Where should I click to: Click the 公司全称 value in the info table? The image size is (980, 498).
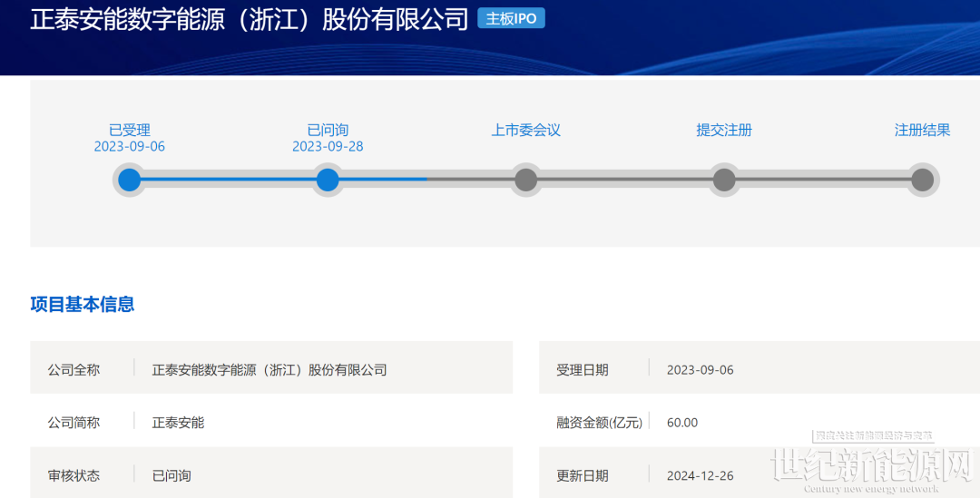tap(269, 369)
